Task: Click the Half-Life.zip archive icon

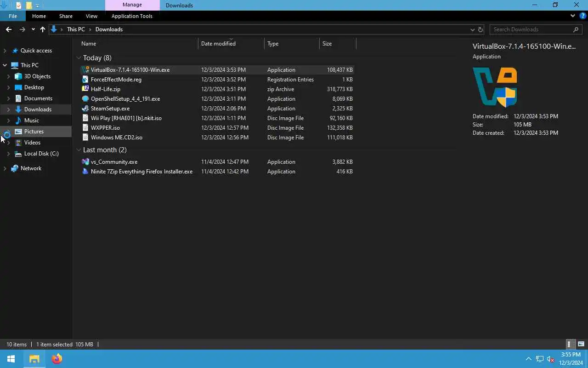Action: [85, 89]
